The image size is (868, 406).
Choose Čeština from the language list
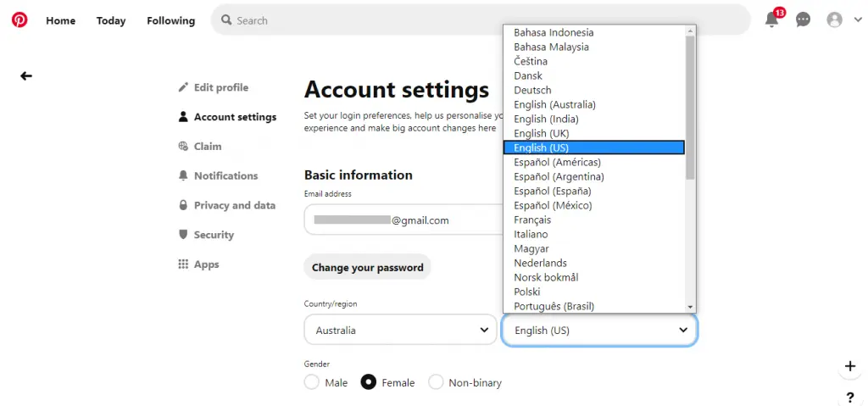pos(594,62)
